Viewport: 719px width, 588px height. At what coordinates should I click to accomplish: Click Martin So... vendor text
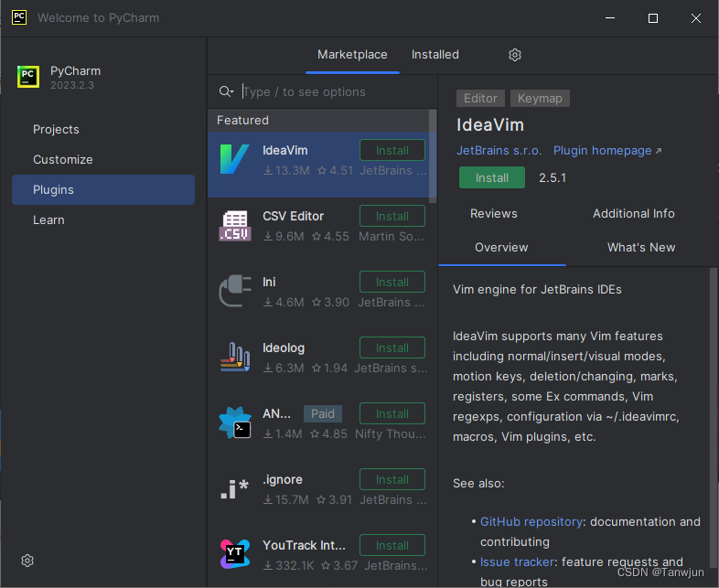click(392, 237)
